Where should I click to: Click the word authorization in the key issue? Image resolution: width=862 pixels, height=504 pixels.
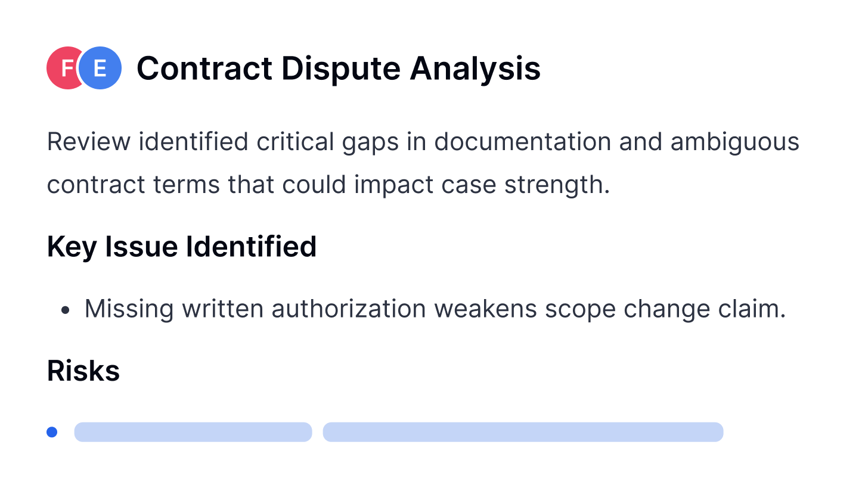point(348,309)
